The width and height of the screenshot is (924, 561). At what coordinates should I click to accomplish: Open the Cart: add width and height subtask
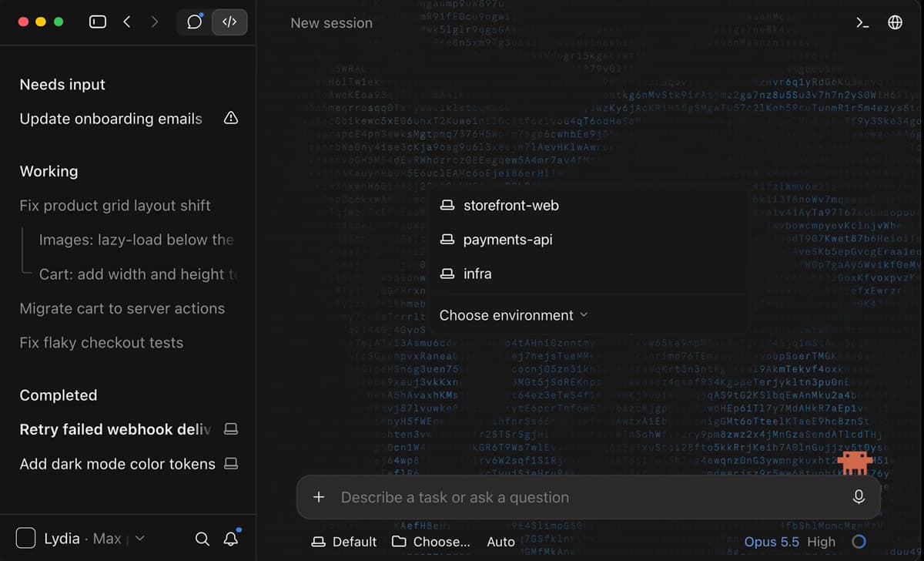point(136,274)
